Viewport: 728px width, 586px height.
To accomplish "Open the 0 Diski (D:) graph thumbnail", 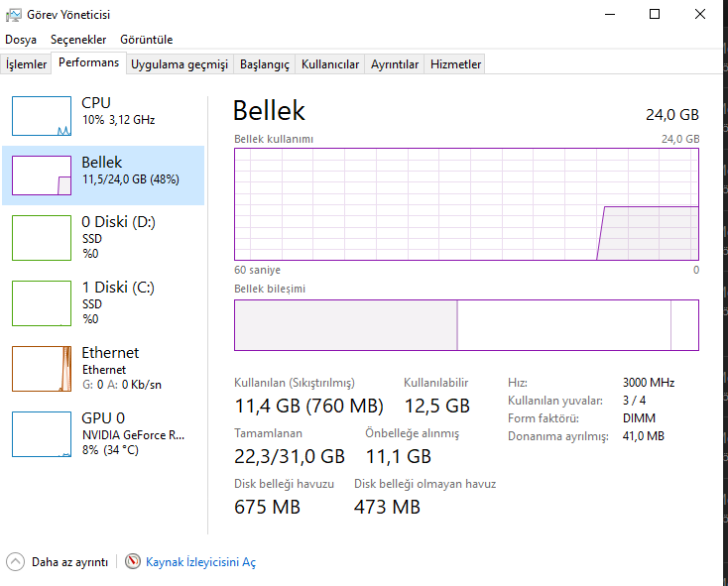I will (x=42, y=237).
